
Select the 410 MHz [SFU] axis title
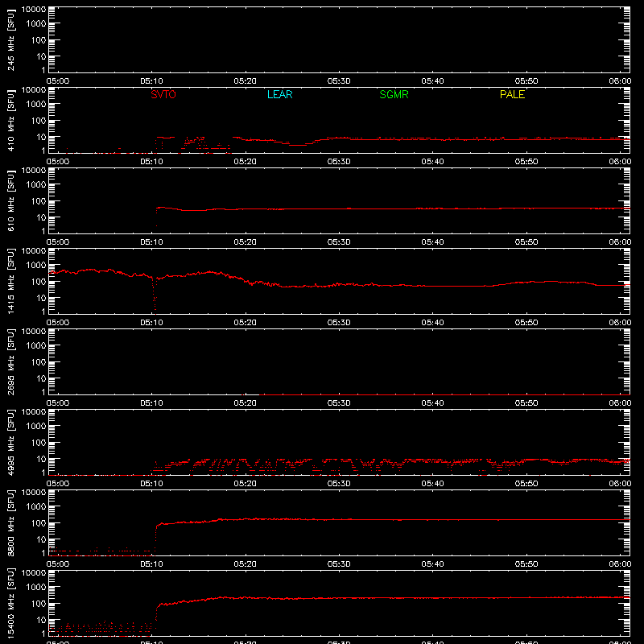point(10,120)
